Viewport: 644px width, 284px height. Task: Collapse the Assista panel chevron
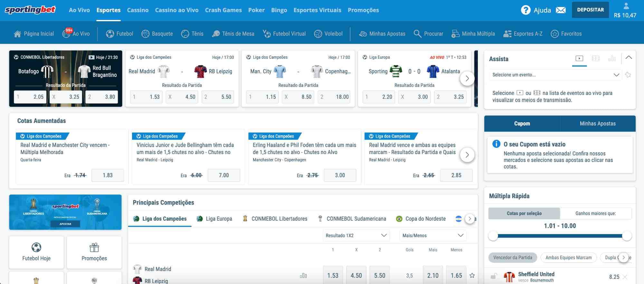tap(629, 58)
